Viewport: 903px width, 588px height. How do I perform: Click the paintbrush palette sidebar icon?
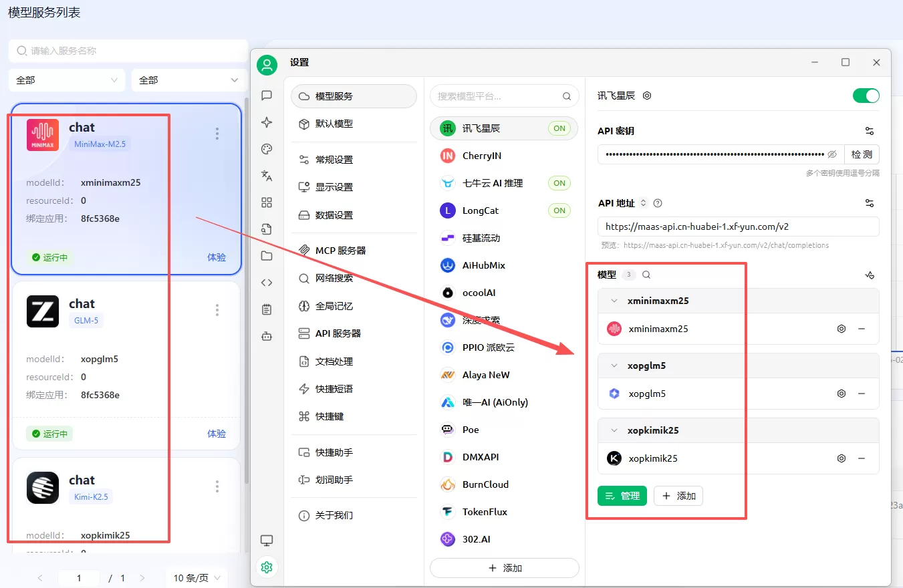267,149
